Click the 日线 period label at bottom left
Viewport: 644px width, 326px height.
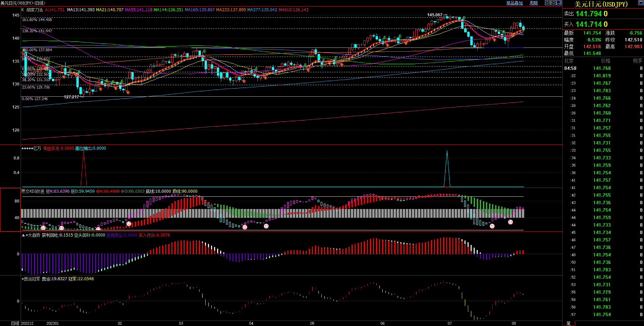click(x=15, y=323)
